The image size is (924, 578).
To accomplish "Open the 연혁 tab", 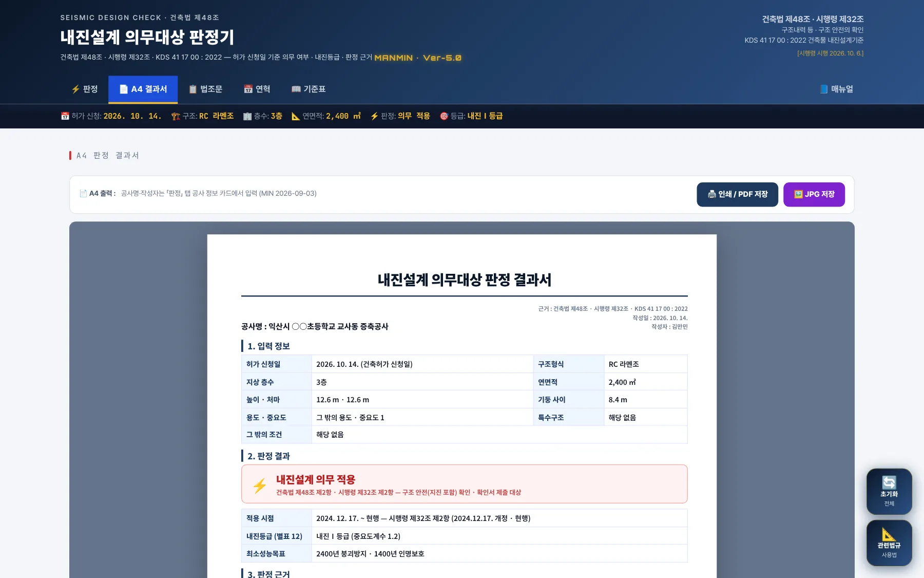I will [x=257, y=89].
